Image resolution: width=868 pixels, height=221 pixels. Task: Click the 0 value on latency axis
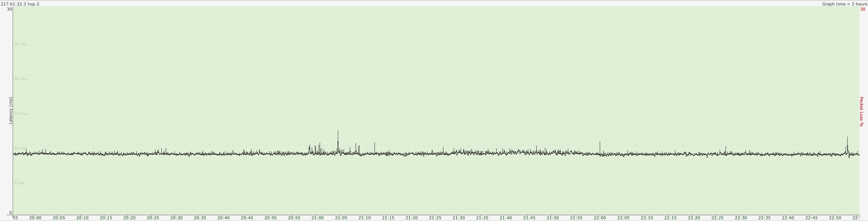click(10, 213)
